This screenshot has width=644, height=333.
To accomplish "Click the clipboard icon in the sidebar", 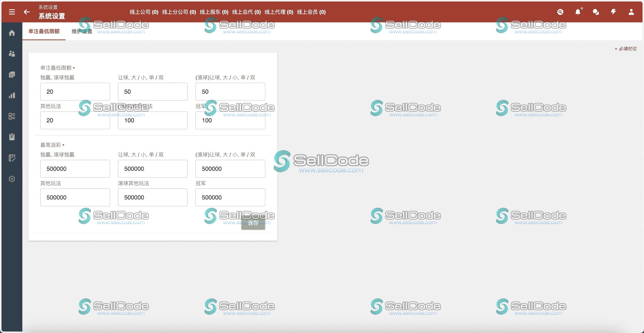I will click(12, 137).
